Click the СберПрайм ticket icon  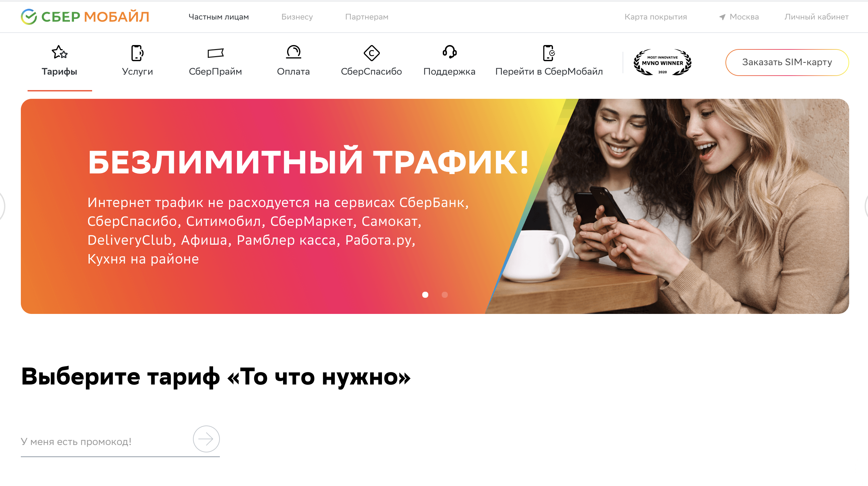pyautogui.click(x=216, y=53)
